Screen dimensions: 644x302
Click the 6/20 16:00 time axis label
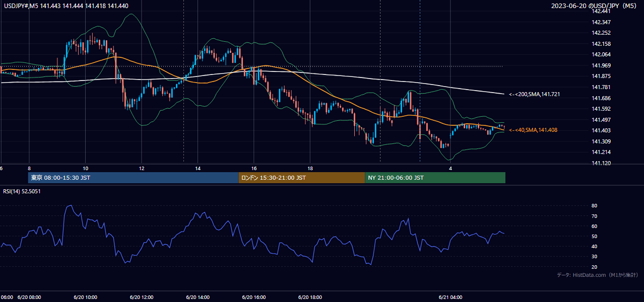coord(254,297)
